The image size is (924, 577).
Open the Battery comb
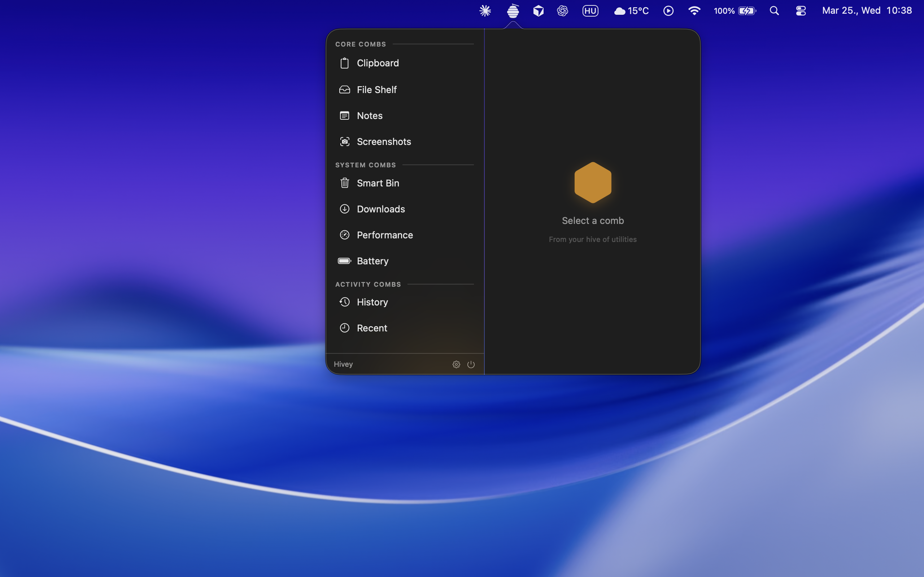click(372, 261)
